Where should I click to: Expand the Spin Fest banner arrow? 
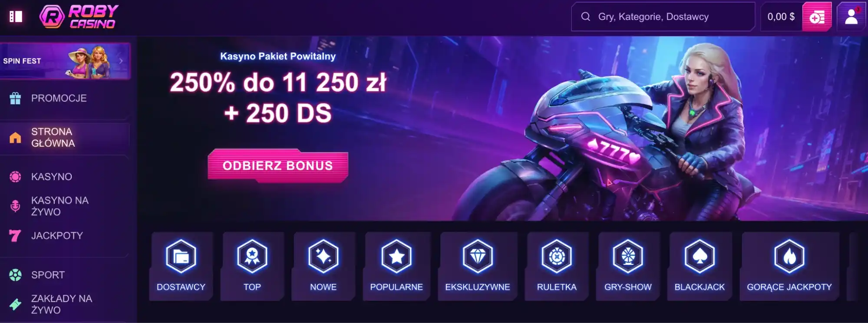click(x=121, y=61)
